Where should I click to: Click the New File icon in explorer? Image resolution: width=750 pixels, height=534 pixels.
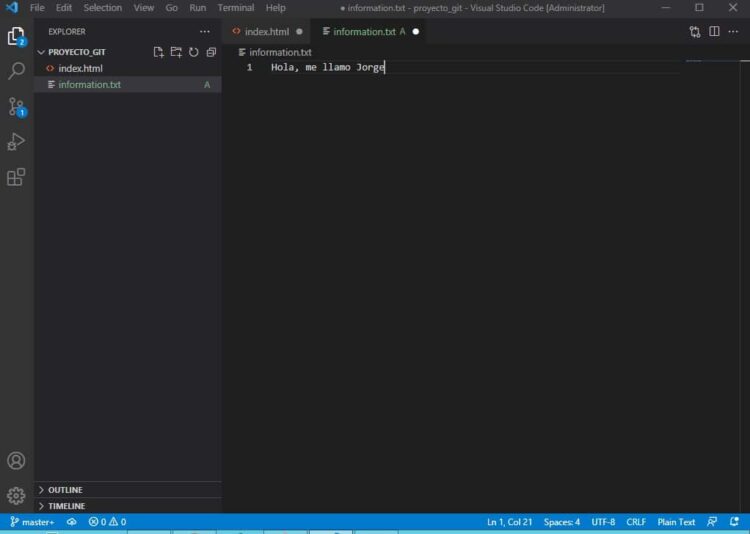158,52
